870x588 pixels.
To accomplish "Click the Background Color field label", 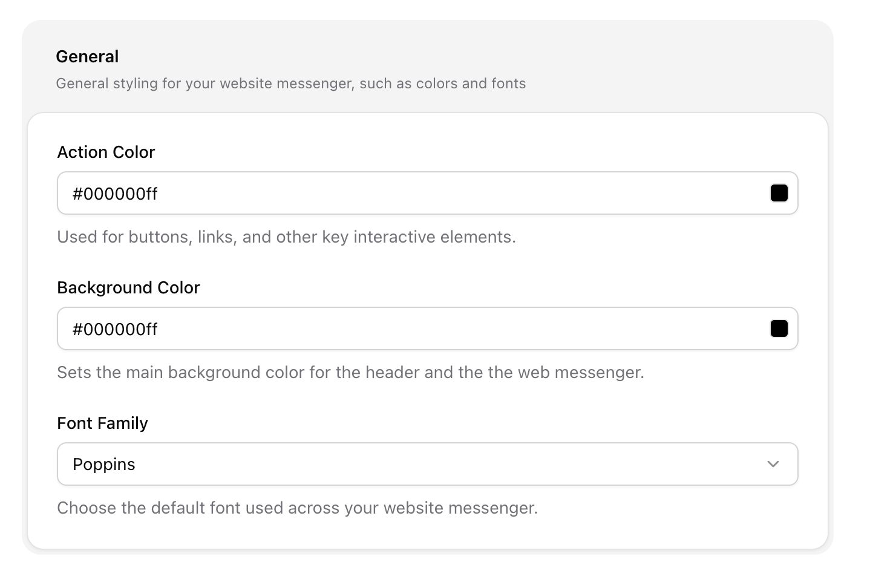I will (x=128, y=287).
